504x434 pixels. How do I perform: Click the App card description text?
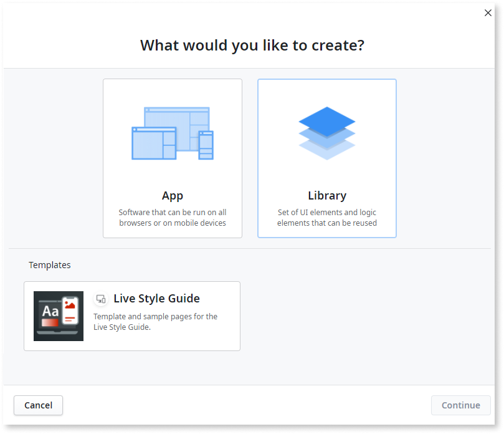point(173,217)
